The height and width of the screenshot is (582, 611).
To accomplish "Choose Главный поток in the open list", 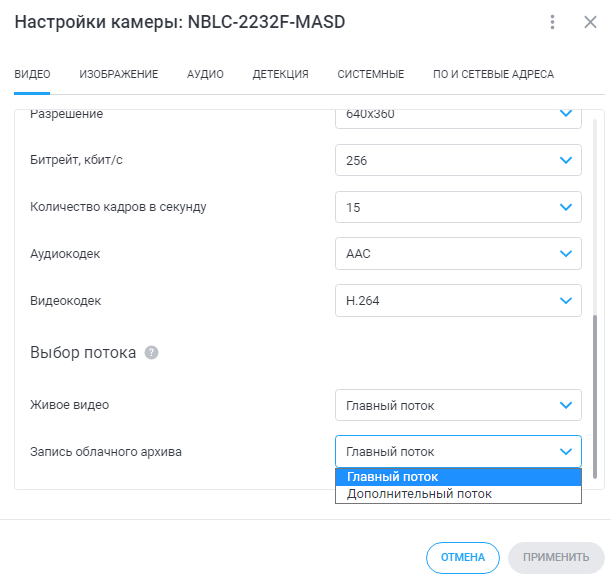I will click(458, 477).
